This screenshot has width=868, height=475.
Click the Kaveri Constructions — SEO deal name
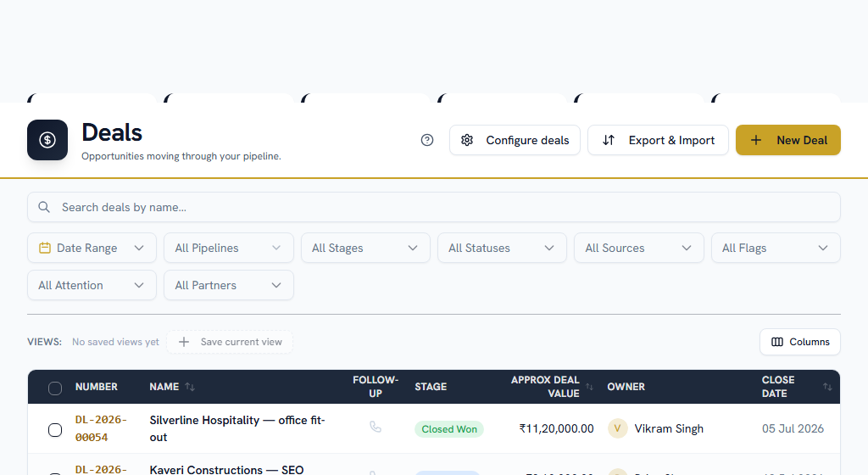(x=226, y=469)
